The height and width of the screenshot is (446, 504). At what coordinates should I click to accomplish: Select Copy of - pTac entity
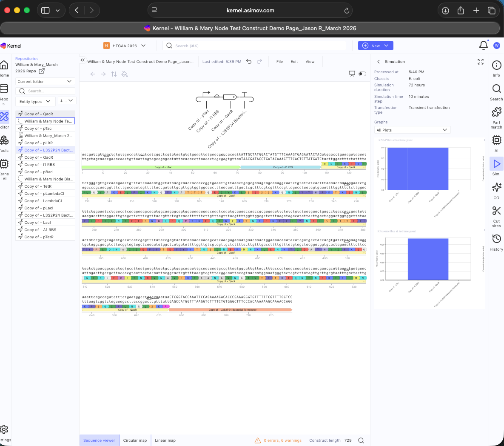(x=46, y=128)
